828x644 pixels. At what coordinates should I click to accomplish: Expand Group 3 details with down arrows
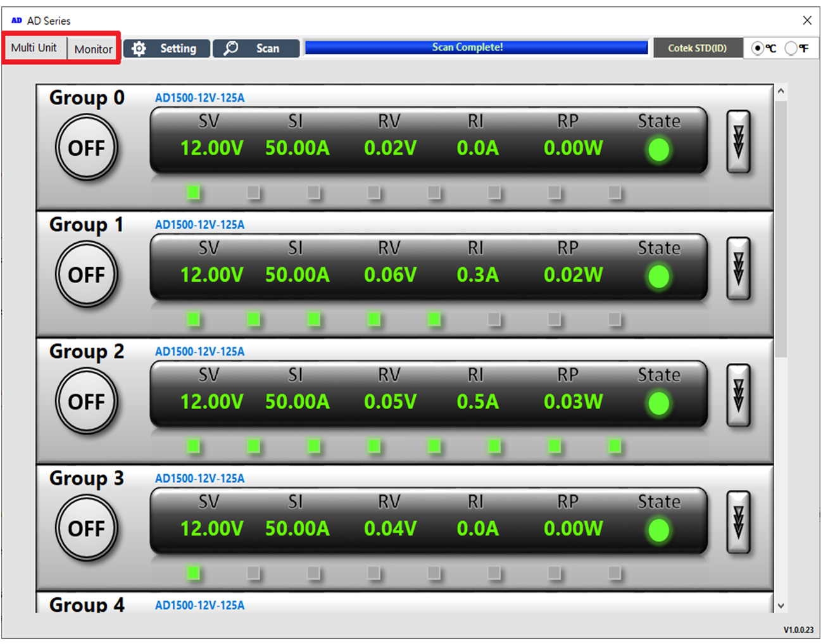point(738,522)
